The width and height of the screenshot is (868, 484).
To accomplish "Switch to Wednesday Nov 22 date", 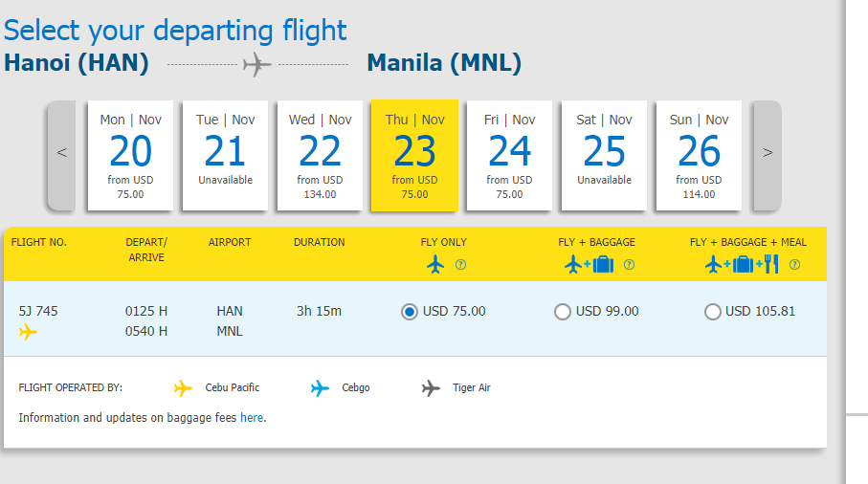I will (320, 154).
